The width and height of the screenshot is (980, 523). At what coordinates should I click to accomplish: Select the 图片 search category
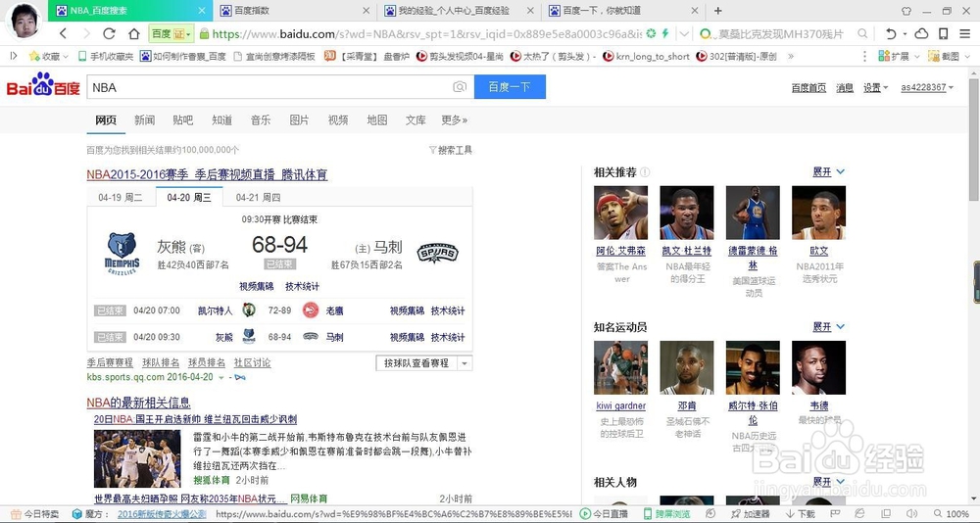point(299,119)
